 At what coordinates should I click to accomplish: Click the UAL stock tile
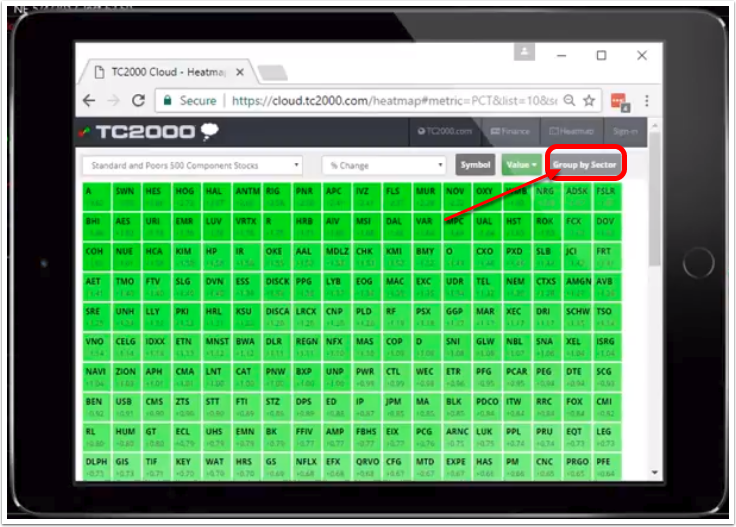(x=487, y=227)
